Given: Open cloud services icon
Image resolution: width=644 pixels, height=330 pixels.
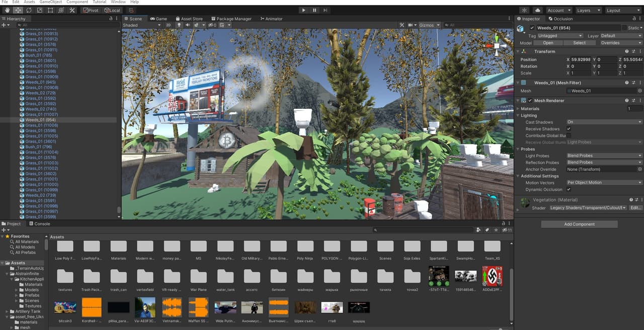Looking at the screenshot, I should 537,10.
